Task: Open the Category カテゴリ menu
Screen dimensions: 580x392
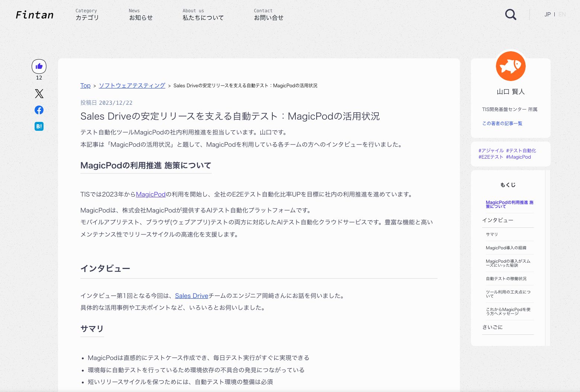Action: tap(87, 15)
